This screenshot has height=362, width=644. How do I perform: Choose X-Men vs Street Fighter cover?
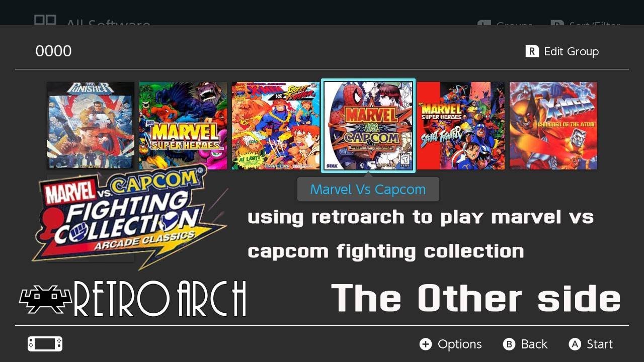point(276,126)
